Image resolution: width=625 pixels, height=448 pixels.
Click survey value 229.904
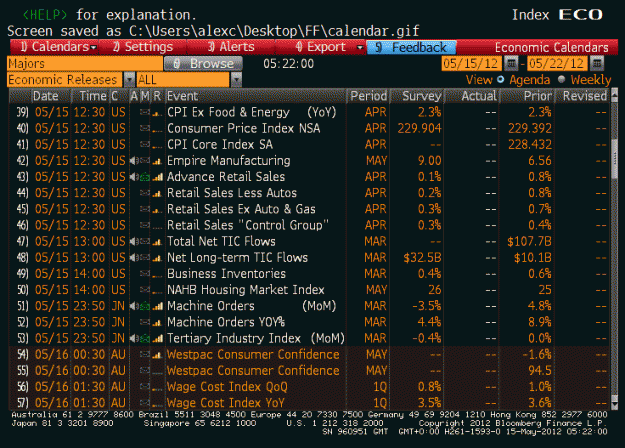click(419, 128)
